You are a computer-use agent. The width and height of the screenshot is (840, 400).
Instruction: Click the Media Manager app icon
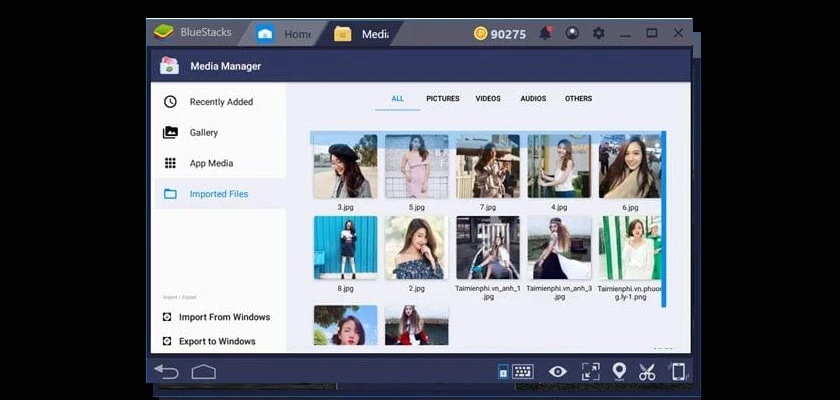click(169, 66)
